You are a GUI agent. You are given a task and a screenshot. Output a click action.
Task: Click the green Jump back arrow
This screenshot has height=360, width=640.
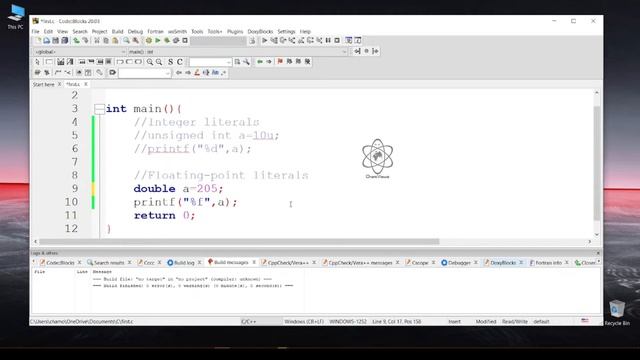[260, 62]
